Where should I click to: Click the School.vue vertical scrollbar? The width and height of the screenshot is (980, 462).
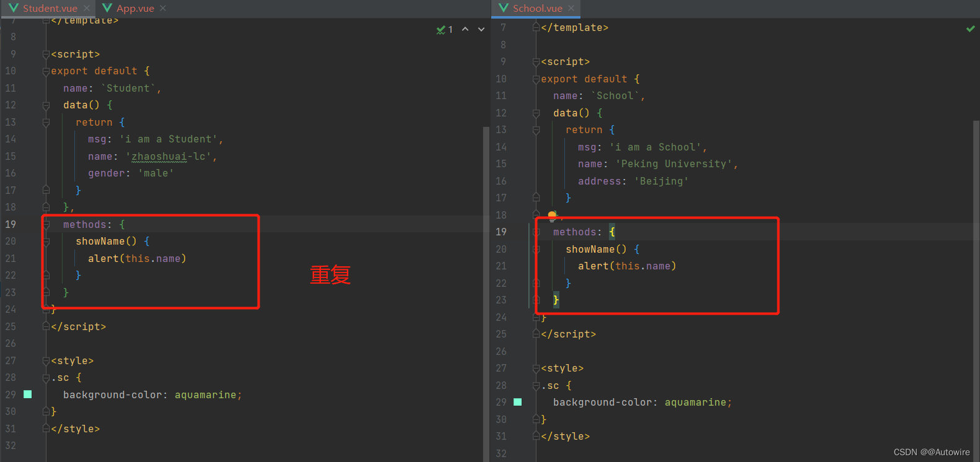click(976, 291)
